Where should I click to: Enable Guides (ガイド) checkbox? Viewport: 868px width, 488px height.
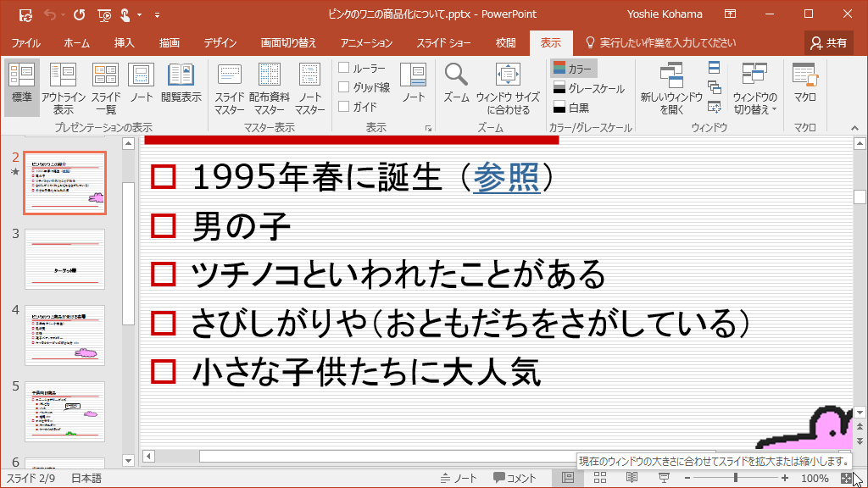click(x=344, y=106)
